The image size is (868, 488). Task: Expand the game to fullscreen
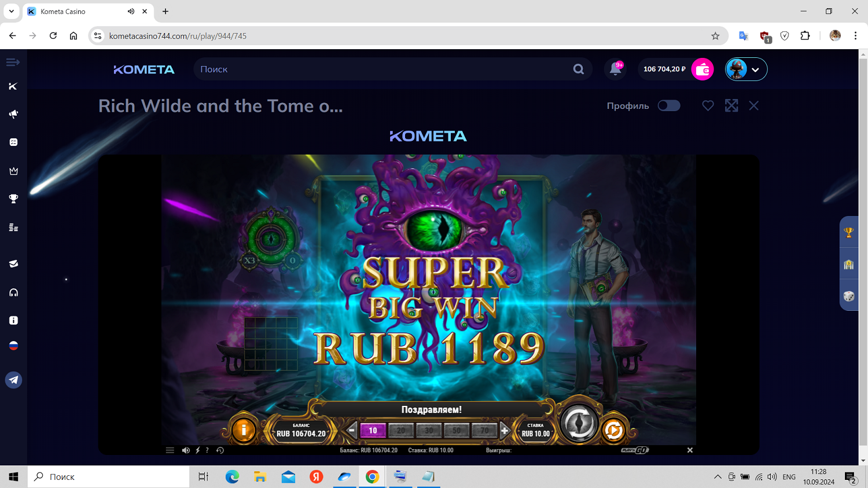731,105
